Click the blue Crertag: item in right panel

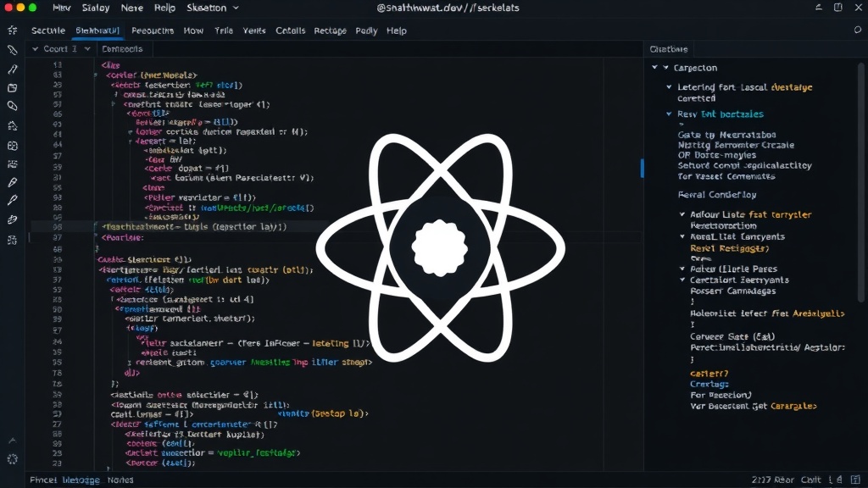click(709, 384)
